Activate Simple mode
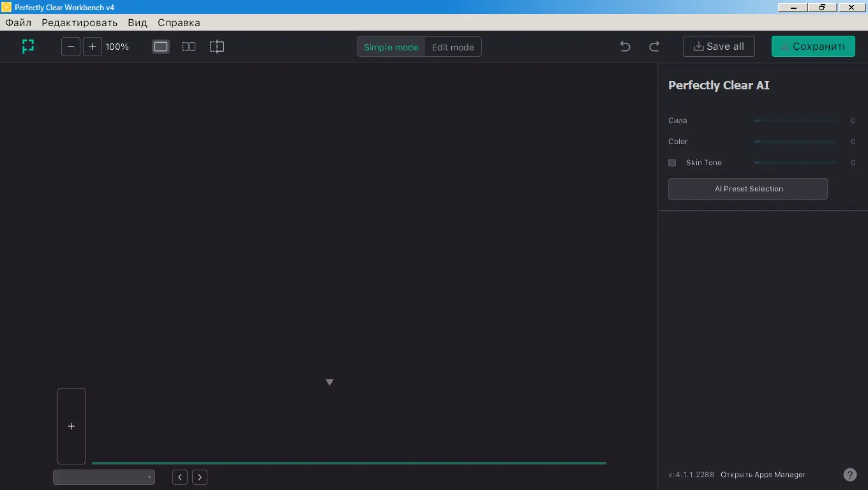868x490 pixels. click(x=391, y=47)
